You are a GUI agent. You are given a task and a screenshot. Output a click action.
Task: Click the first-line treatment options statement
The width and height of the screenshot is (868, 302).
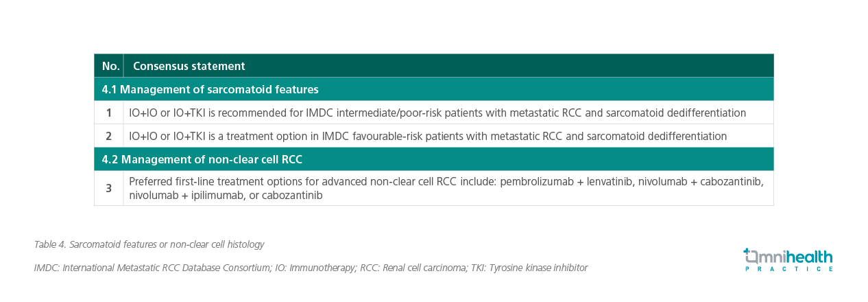[x=446, y=188]
